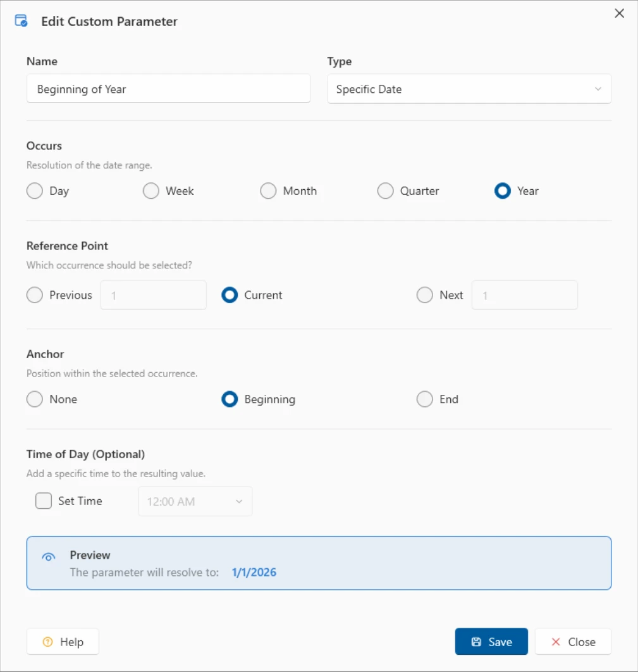This screenshot has width=638, height=672.
Task: Click the 'Resolution of the date range.' hint
Action: tap(89, 165)
